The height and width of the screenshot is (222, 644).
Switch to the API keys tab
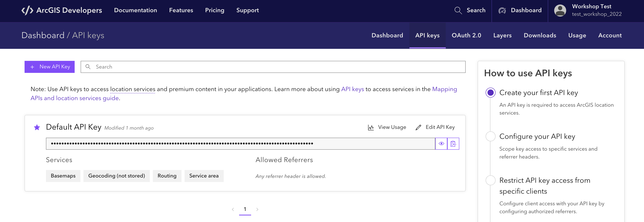[x=427, y=35]
